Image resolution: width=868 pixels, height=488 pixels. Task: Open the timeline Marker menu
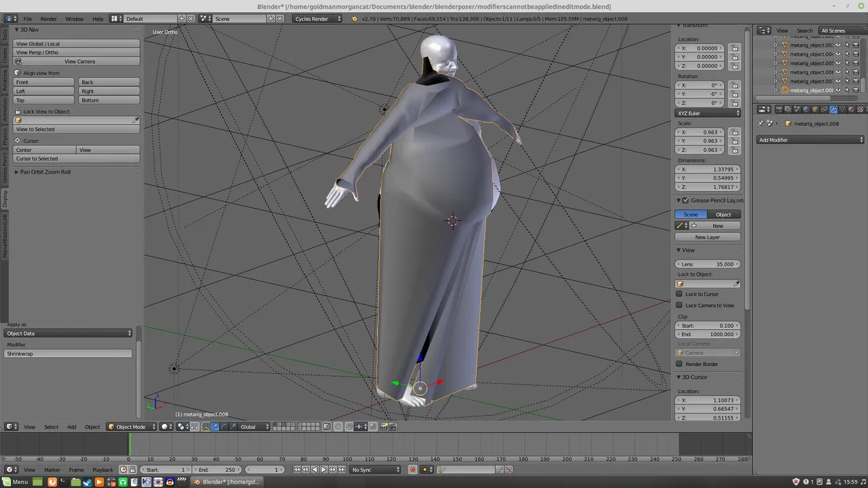pos(52,469)
